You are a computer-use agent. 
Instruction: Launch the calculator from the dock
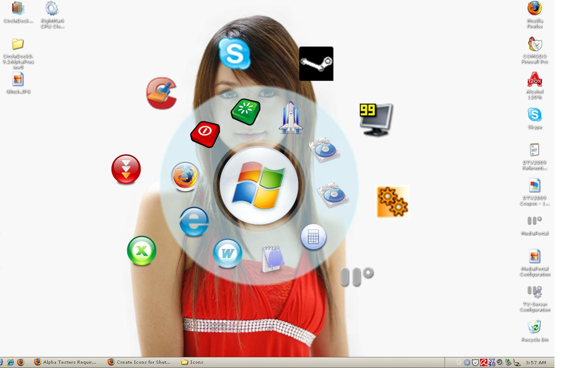pos(313,237)
